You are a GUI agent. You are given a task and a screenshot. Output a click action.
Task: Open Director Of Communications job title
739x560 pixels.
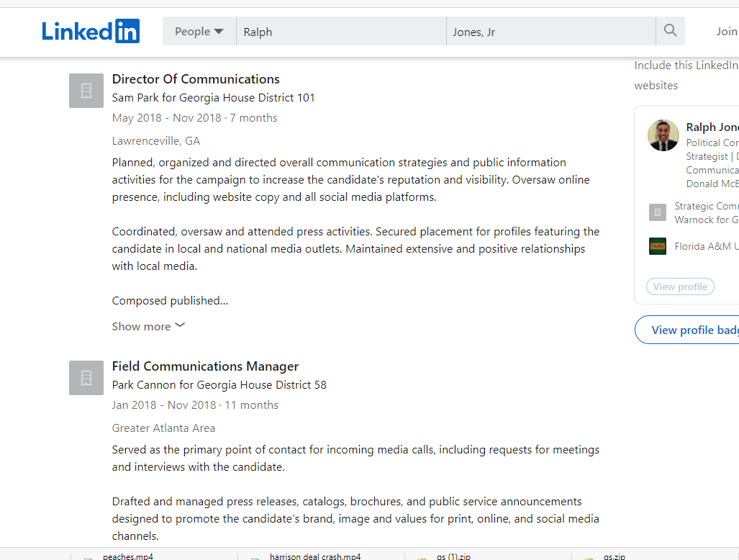click(x=196, y=78)
